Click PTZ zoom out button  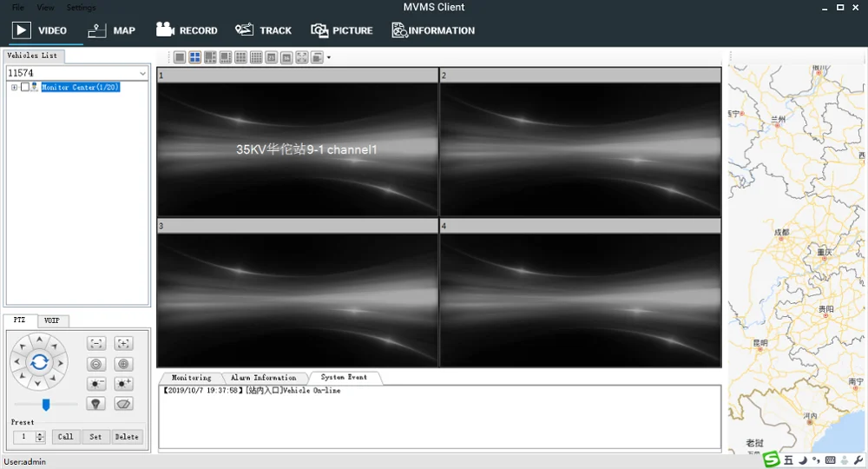pyautogui.click(x=96, y=344)
